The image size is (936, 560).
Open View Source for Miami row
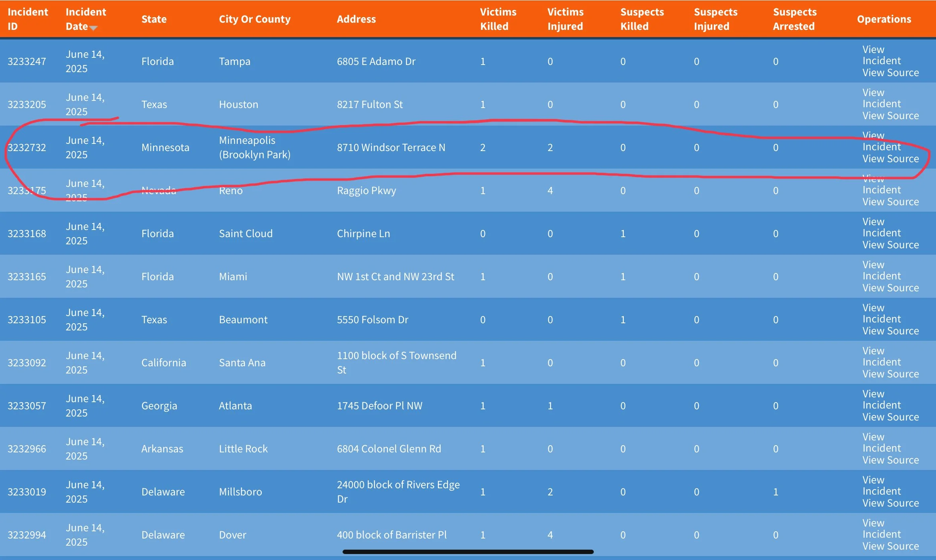click(890, 288)
